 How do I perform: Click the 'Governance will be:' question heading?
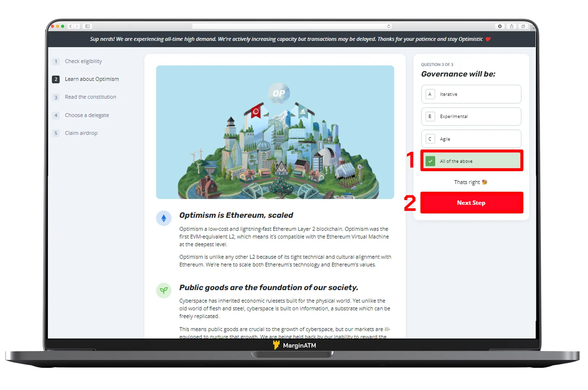tap(458, 74)
